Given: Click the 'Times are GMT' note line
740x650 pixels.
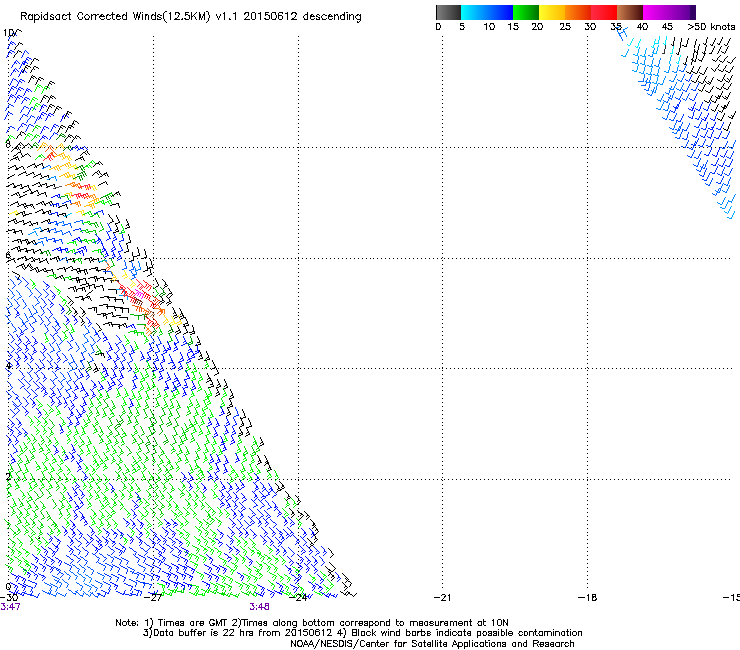Looking at the screenshot, I should [312, 623].
